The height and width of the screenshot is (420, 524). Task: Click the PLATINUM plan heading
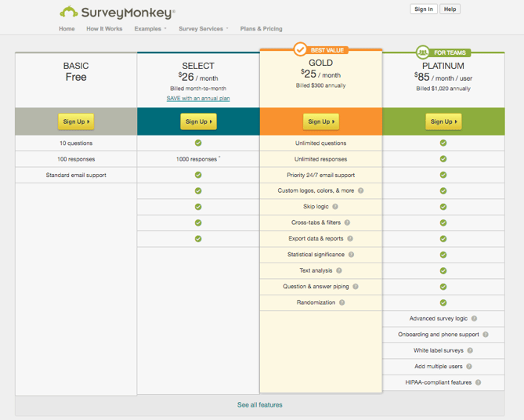click(x=443, y=66)
